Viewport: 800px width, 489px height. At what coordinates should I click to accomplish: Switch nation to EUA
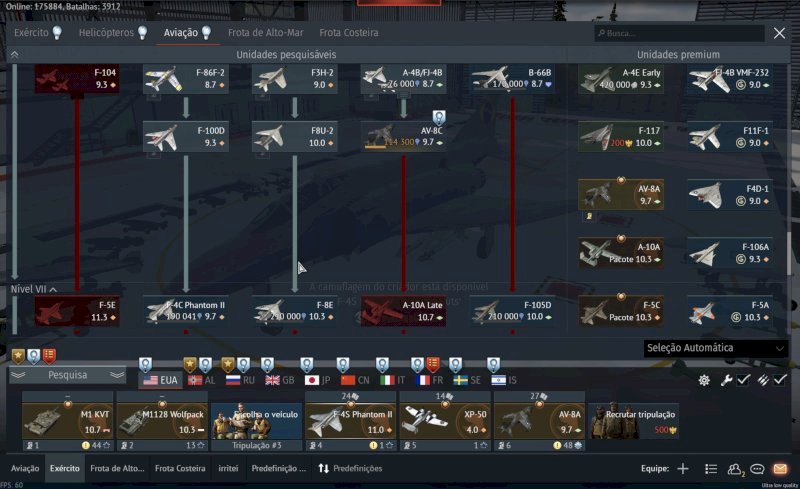tap(160, 380)
